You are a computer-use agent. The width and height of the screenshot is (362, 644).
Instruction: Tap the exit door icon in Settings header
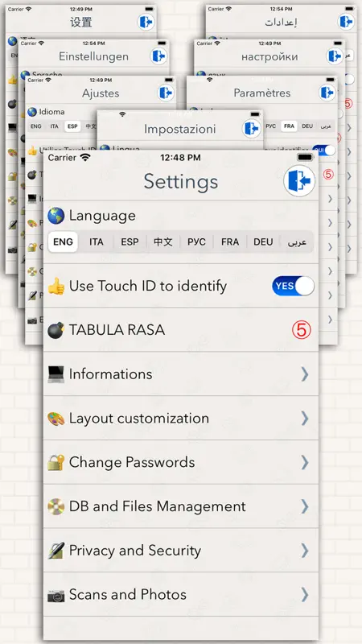click(299, 180)
